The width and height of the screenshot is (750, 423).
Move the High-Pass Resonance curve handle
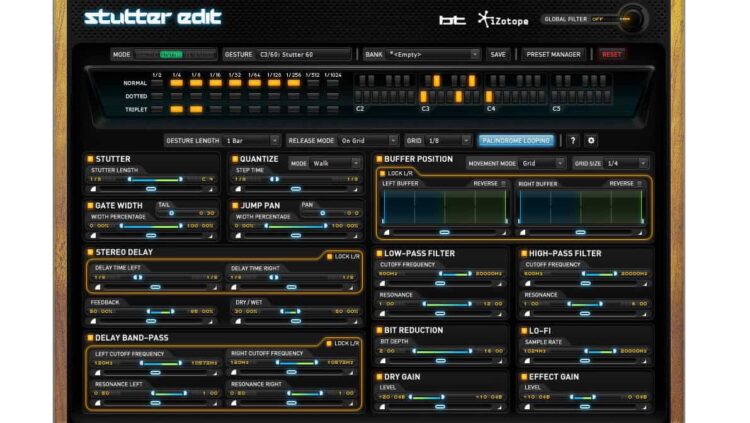(x=585, y=314)
